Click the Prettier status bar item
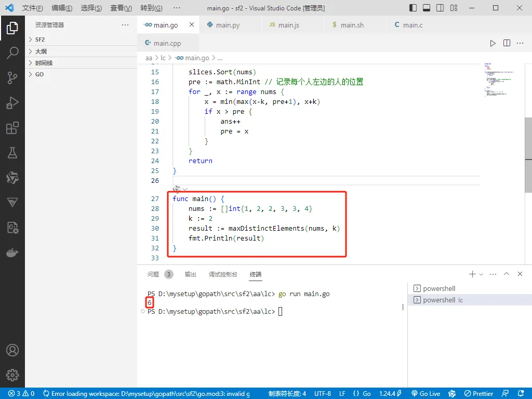 [x=478, y=394]
